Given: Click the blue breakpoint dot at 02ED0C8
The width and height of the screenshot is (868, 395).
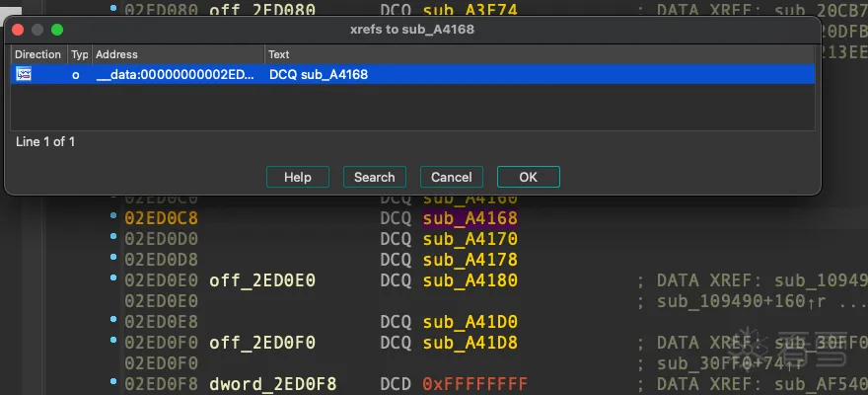Looking at the screenshot, I should coord(114,217).
